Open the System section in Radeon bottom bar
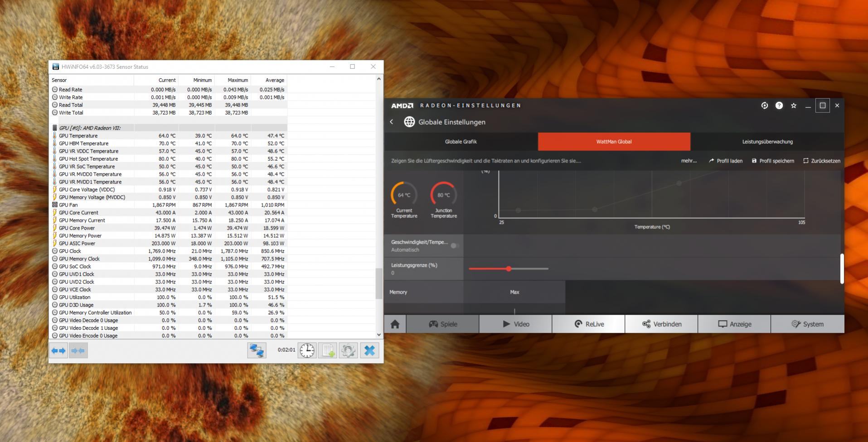Image resolution: width=868 pixels, height=442 pixels. 808,324
